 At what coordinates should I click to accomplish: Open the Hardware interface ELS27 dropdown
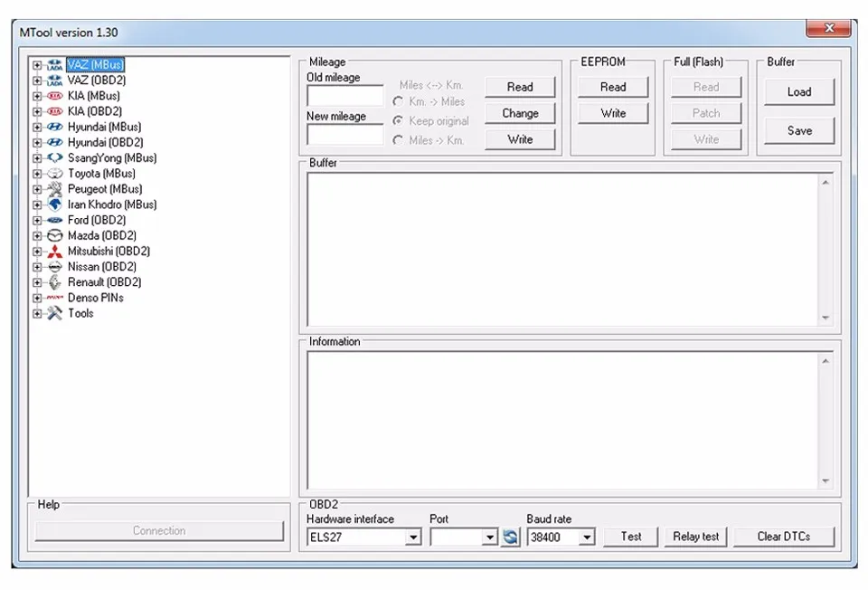(x=413, y=538)
